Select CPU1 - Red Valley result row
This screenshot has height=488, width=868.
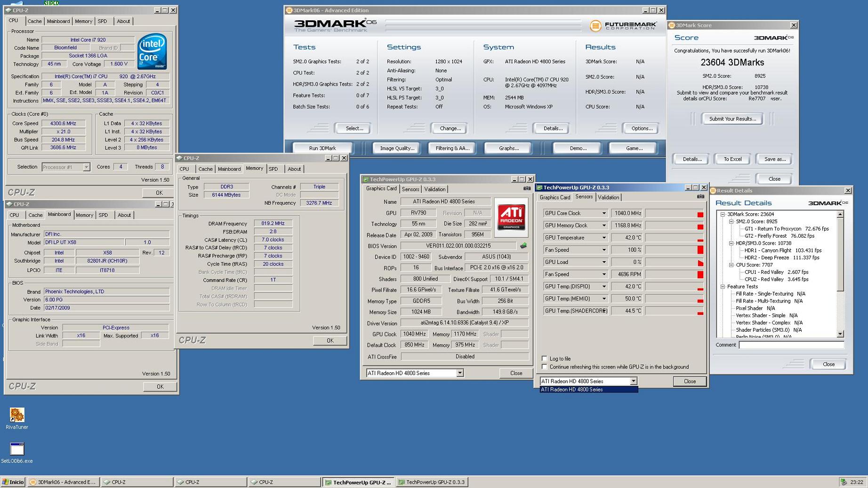776,272
